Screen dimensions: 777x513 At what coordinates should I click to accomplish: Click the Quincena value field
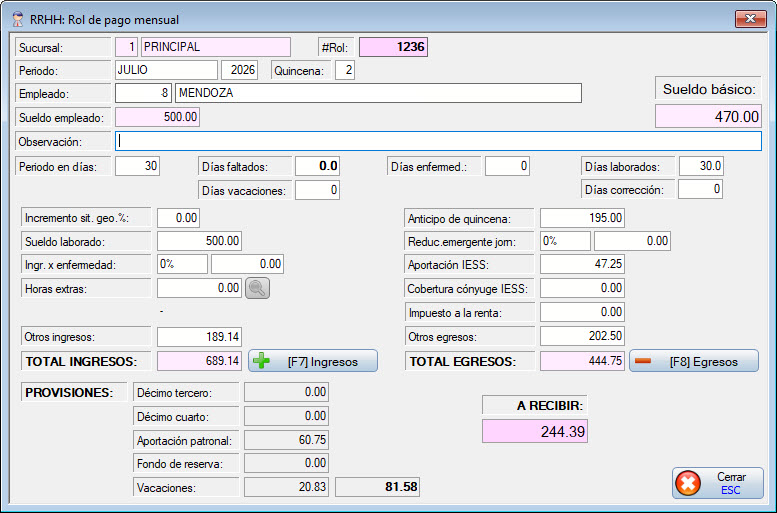(x=344, y=70)
